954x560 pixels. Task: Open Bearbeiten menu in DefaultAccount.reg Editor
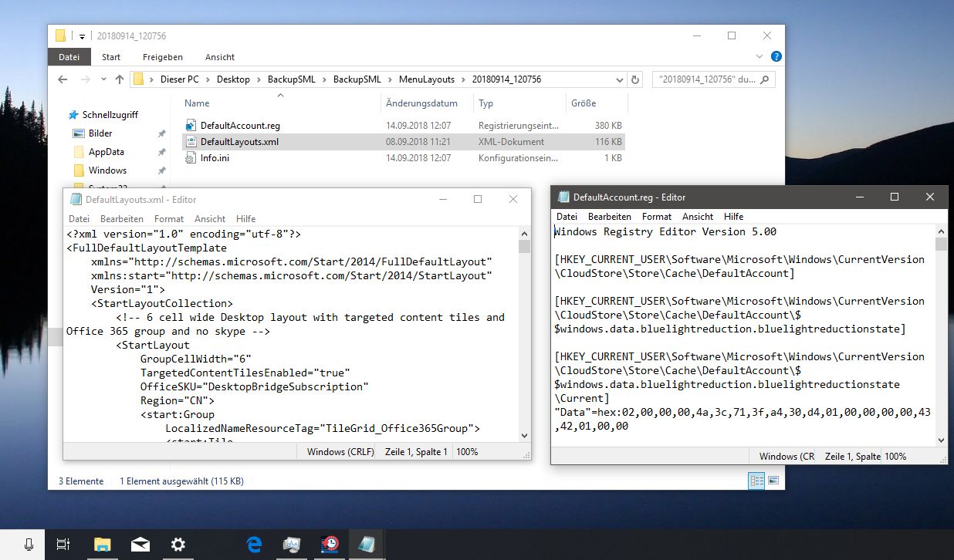tap(610, 217)
